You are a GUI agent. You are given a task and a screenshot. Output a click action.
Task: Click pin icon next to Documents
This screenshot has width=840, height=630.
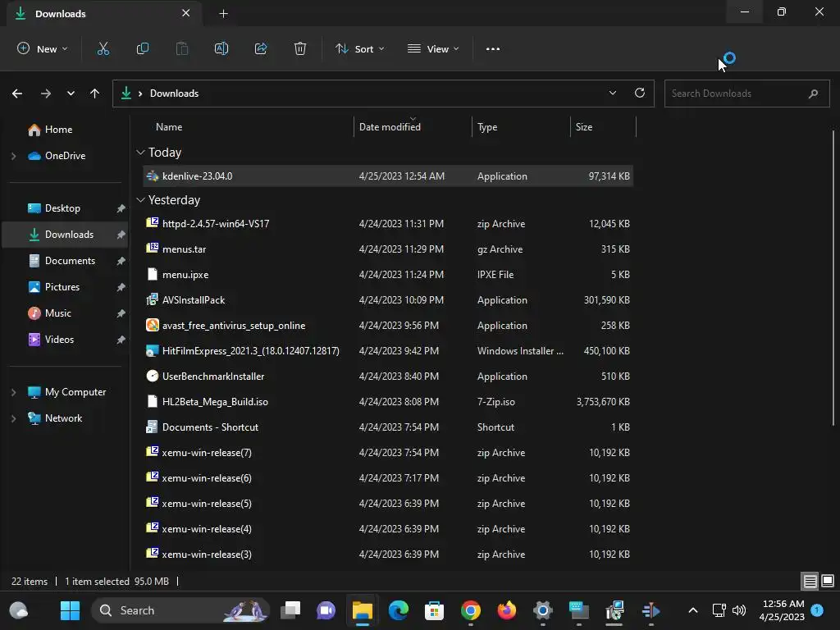coord(121,261)
